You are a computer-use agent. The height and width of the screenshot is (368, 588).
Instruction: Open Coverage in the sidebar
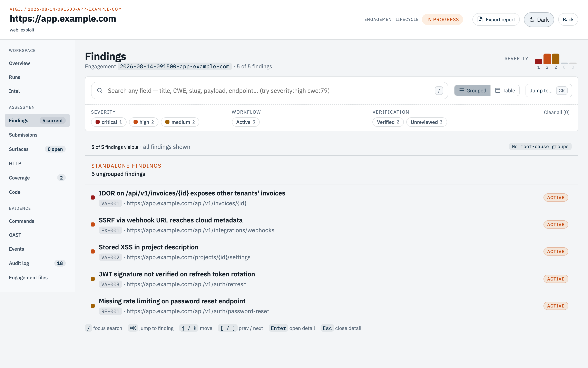pos(37,178)
